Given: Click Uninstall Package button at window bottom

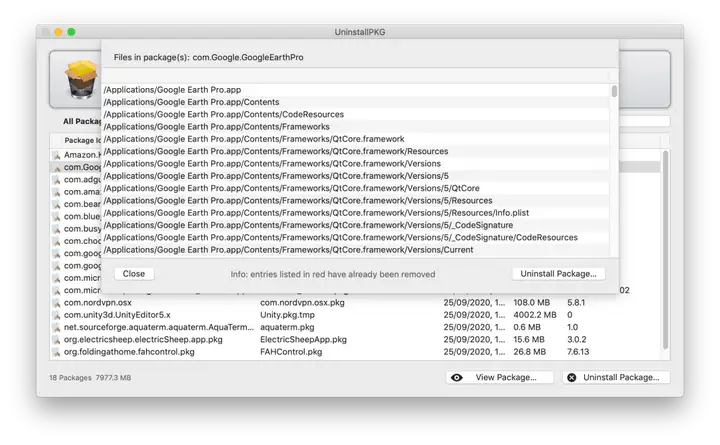Looking at the screenshot, I should coord(616,377).
